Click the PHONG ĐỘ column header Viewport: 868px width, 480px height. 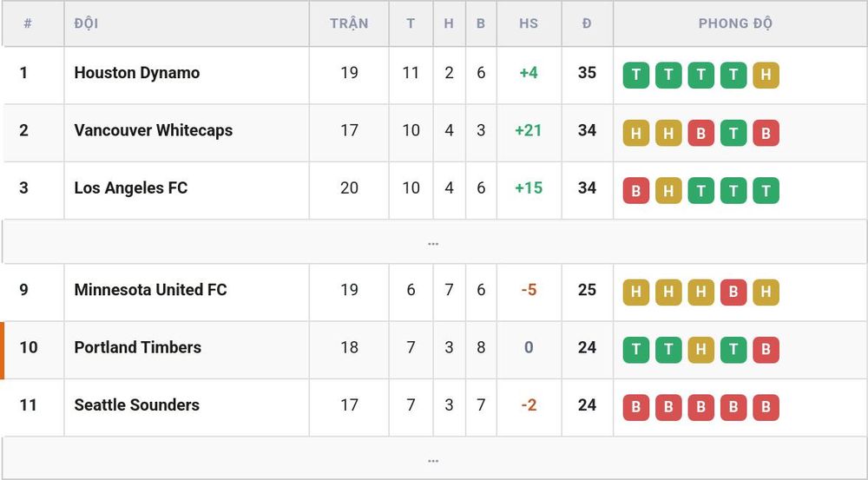[x=735, y=23]
